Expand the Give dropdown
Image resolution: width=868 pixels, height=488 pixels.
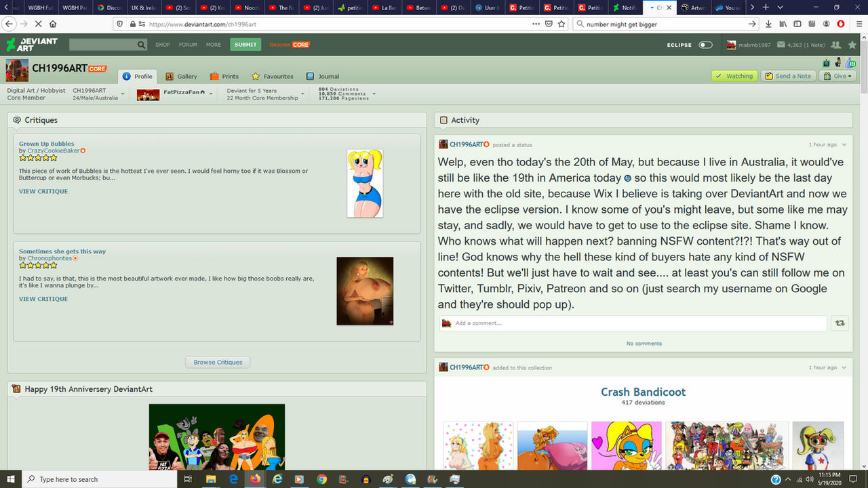tap(836, 76)
